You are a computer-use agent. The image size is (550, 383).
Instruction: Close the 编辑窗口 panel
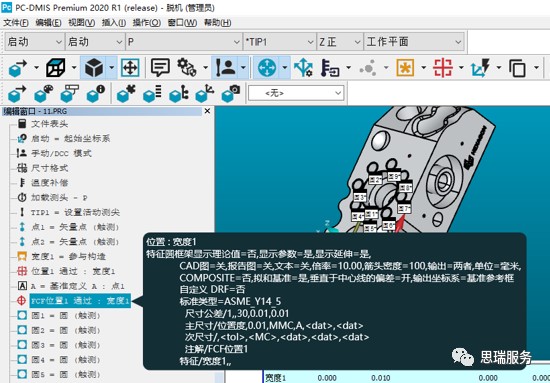coord(207,111)
